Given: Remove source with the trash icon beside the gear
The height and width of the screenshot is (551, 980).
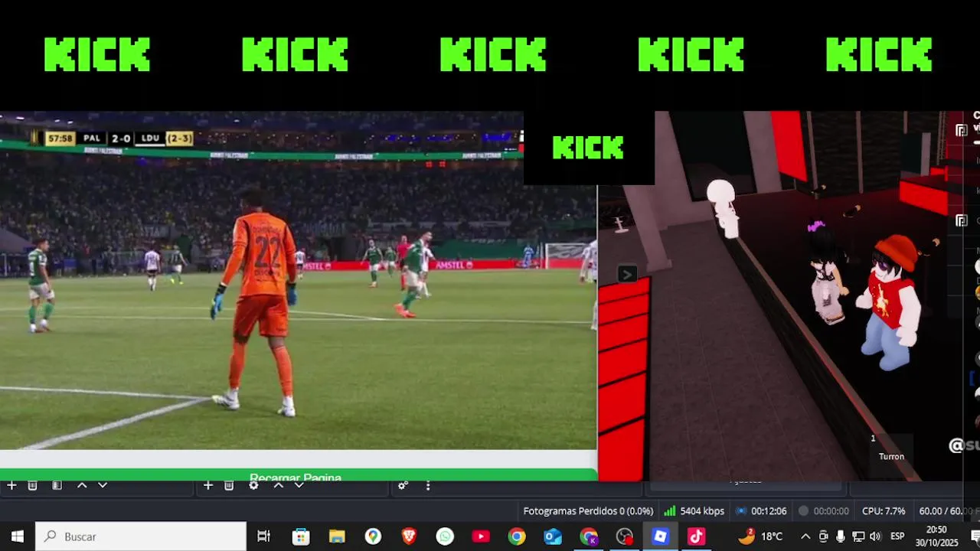Looking at the screenshot, I should (229, 485).
